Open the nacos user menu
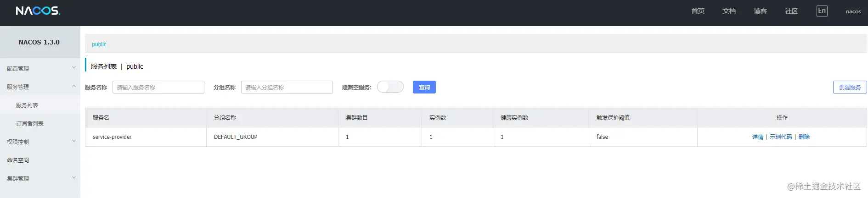The width and height of the screenshot is (868, 198). 853,11
